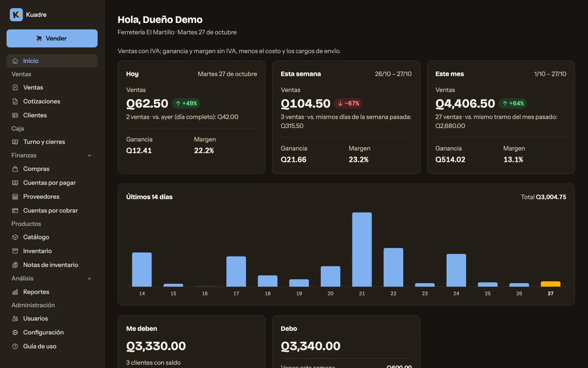This screenshot has height=368, width=588.
Task: Click the Compras shopping bag icon
Action: [15, 169]
